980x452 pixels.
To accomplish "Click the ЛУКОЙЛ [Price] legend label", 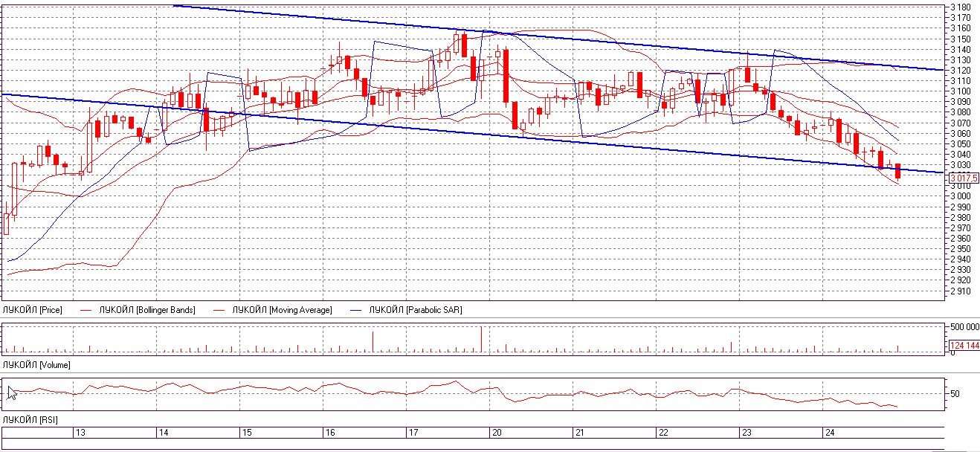I will click(x=33, y=309).
